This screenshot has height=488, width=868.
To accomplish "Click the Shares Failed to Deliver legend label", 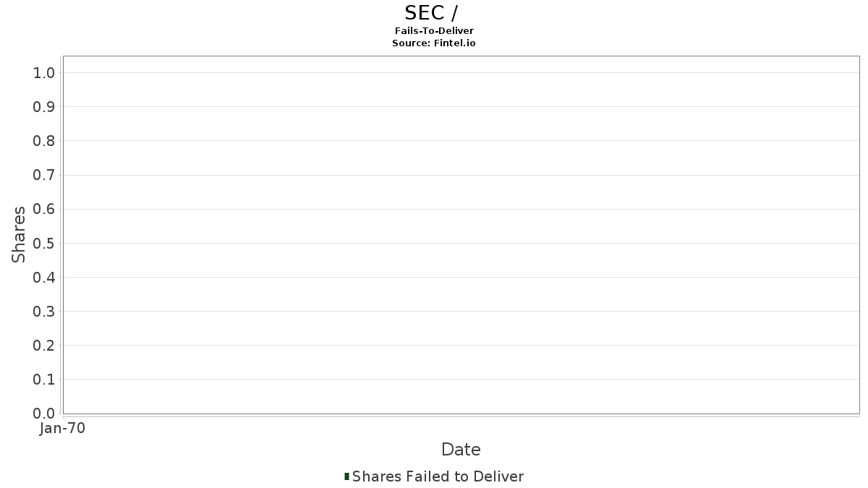I will click(438, 476).
